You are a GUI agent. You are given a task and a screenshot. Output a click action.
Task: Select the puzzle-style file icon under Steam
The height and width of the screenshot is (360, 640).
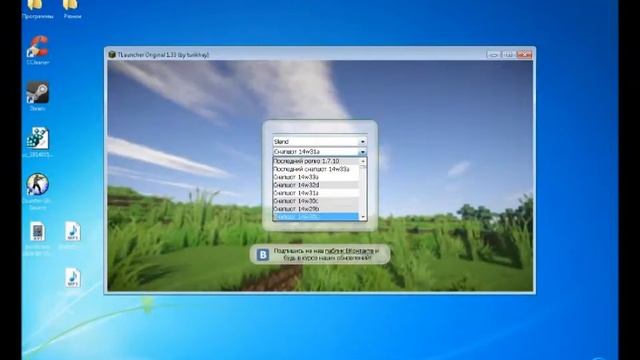38,142
